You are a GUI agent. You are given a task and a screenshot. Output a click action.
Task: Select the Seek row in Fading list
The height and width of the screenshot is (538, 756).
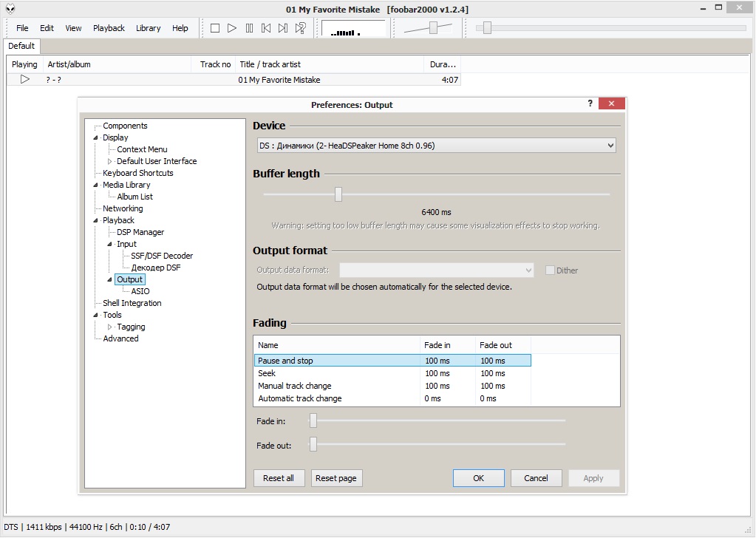267,373
